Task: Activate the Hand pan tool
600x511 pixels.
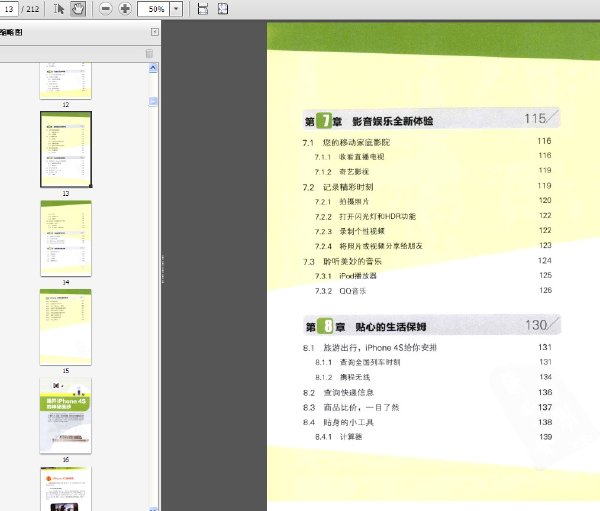Action: pos(78,8)
